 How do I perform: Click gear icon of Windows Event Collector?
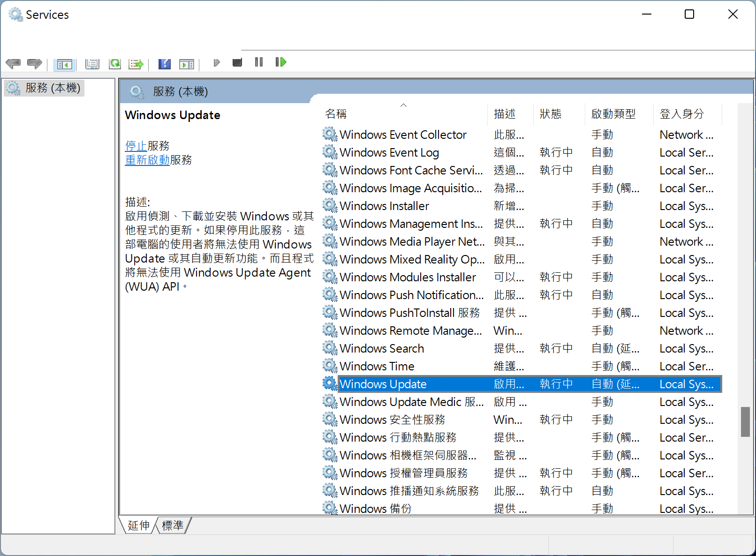click(330, 135)
